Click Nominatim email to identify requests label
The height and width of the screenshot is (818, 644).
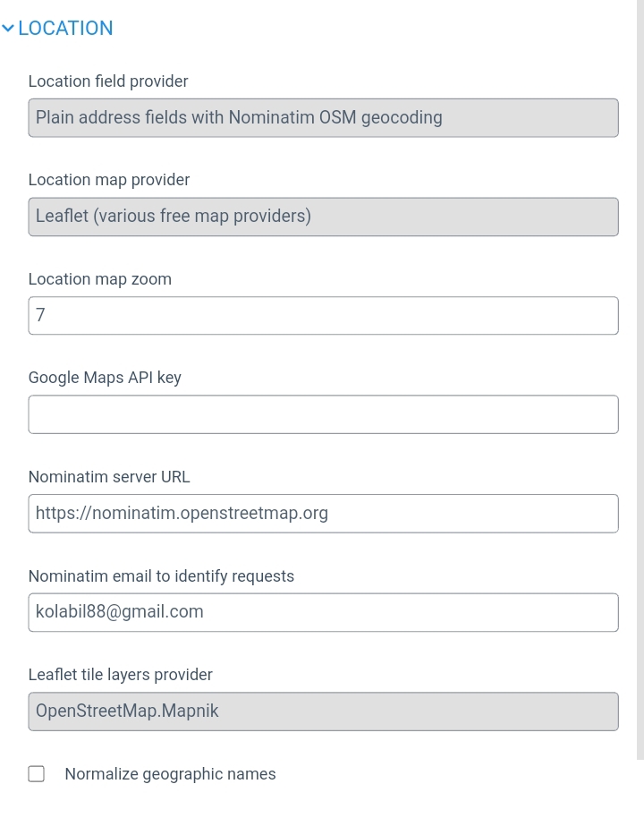tap(161, 576)
